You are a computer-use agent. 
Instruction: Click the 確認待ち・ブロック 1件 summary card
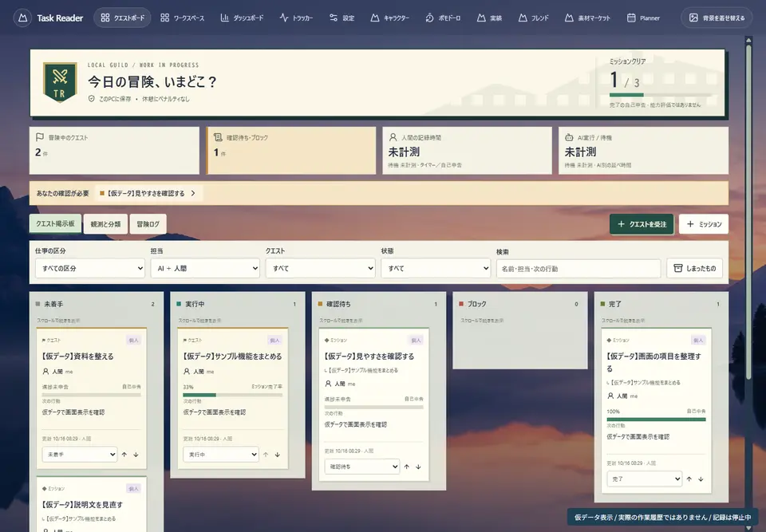pyautogui.click(x=290, y=151)
